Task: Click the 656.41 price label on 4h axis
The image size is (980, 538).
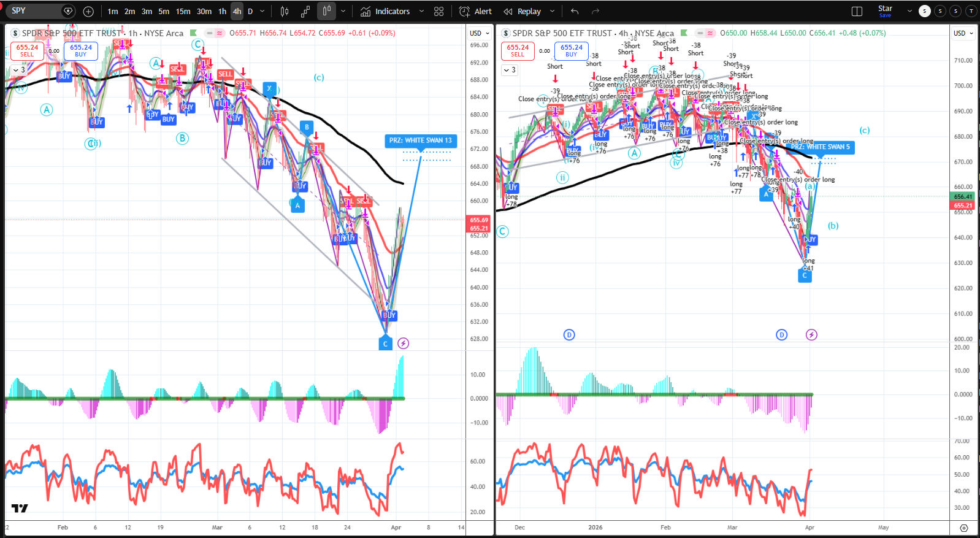Action: [x=963, y=197]
